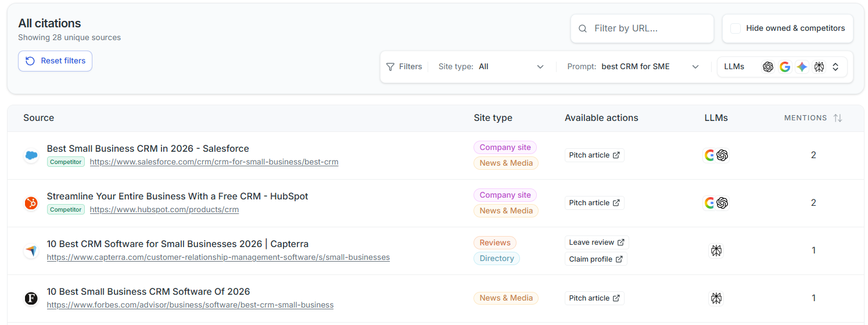Click ChatGPT icon in HubSpot row

[x=722, y=203]
